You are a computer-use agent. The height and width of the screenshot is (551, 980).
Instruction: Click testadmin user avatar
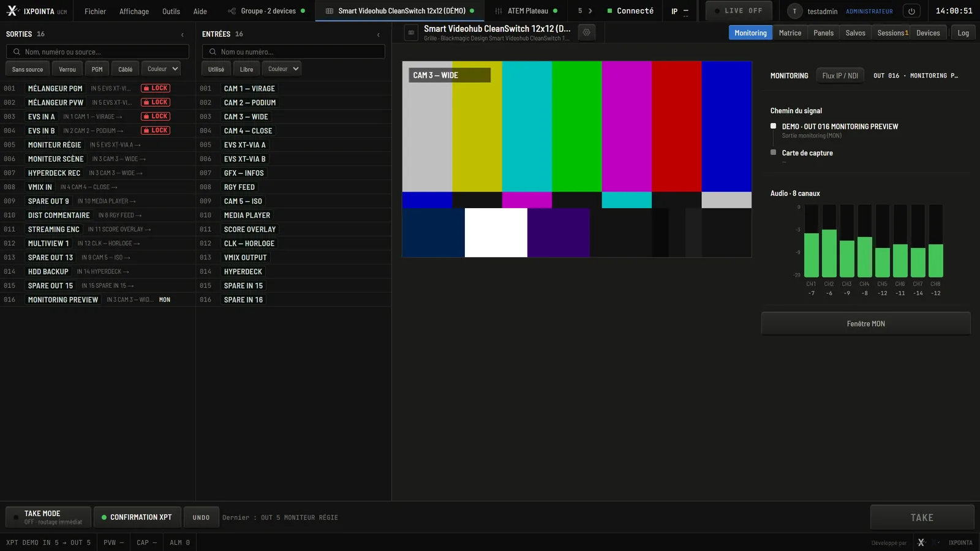pyautogui.click(x=794, y=11)
